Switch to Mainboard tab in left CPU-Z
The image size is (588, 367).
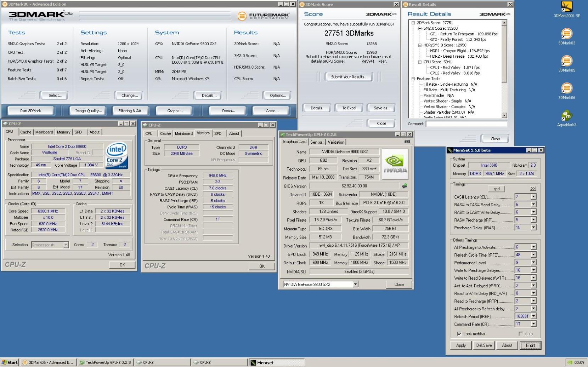(x=44, y=132)
